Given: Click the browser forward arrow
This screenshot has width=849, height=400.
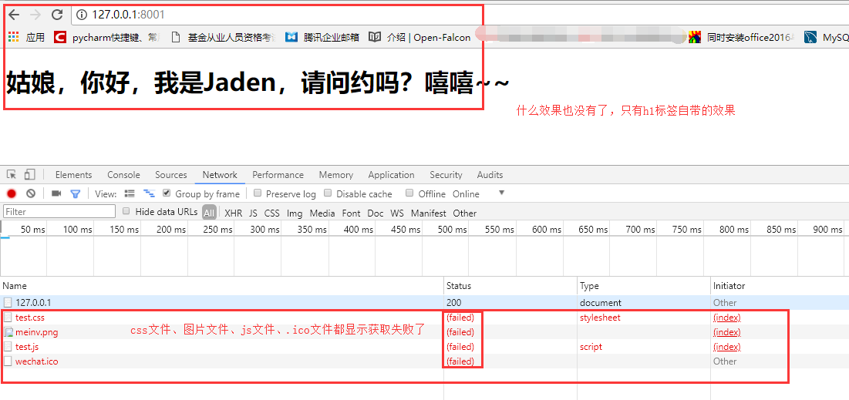Looking at the screenshot, I should point(35,15).
